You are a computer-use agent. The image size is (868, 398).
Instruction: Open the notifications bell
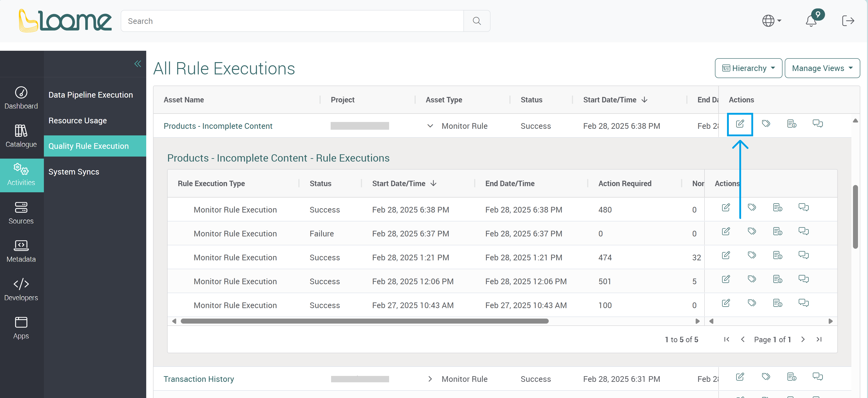tap(811, 21)
